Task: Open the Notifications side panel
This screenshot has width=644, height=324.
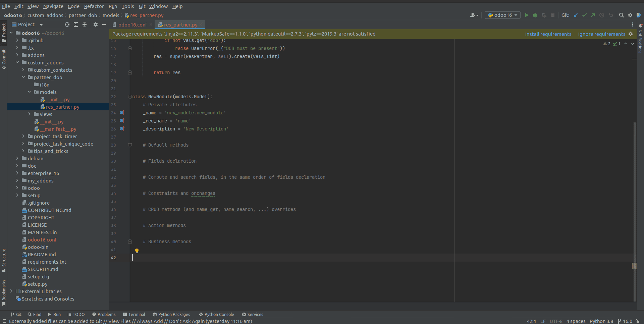Action: [640, 39]
